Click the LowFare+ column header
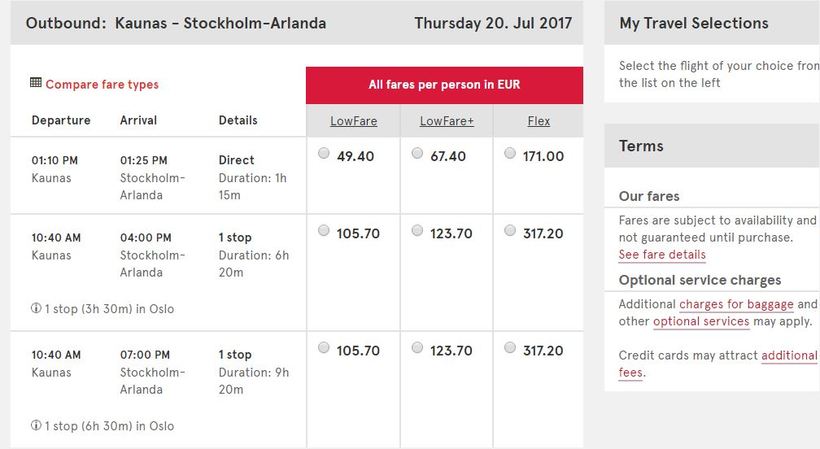820x449 pixels. click(x=446, y=122)
